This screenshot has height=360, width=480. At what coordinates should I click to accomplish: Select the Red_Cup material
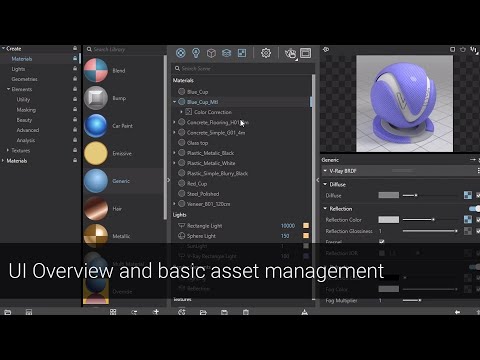pyautogui.click(x=197, y=183)
